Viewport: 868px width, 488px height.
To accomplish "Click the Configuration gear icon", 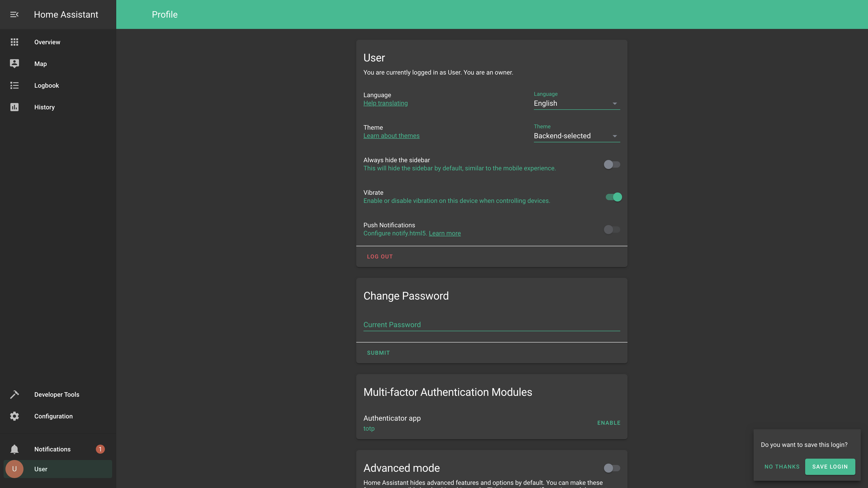I will tap(14, 416).
